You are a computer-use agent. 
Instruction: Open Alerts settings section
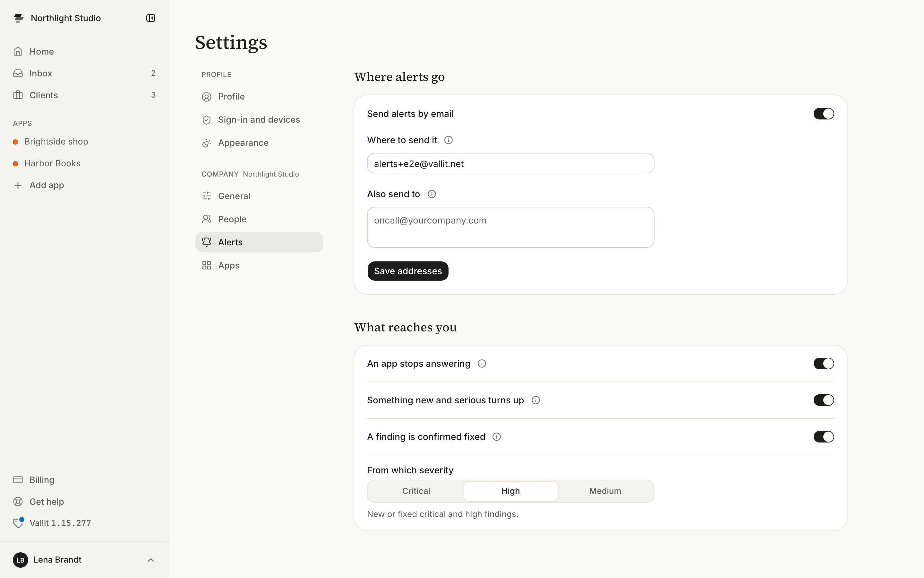click(x=259, y=242)
